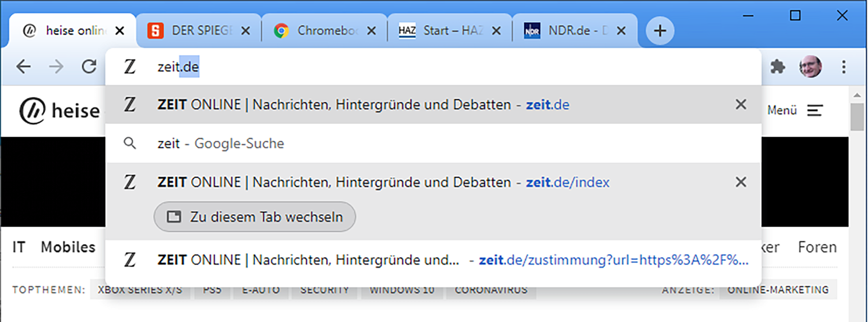Click the scrollbar up arrow
Screen dimensions: 868x322
click(857, 95)
